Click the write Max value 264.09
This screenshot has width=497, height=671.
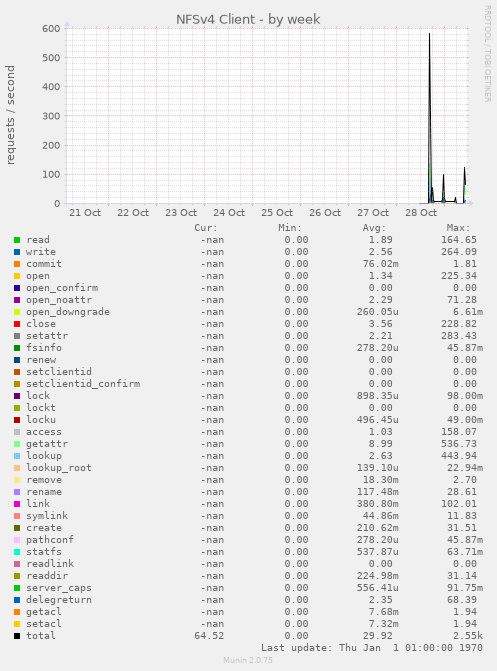(459, 252)
